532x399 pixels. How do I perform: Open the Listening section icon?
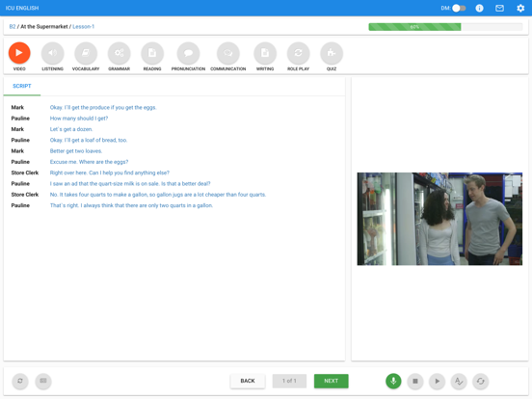tap(53, 53)
